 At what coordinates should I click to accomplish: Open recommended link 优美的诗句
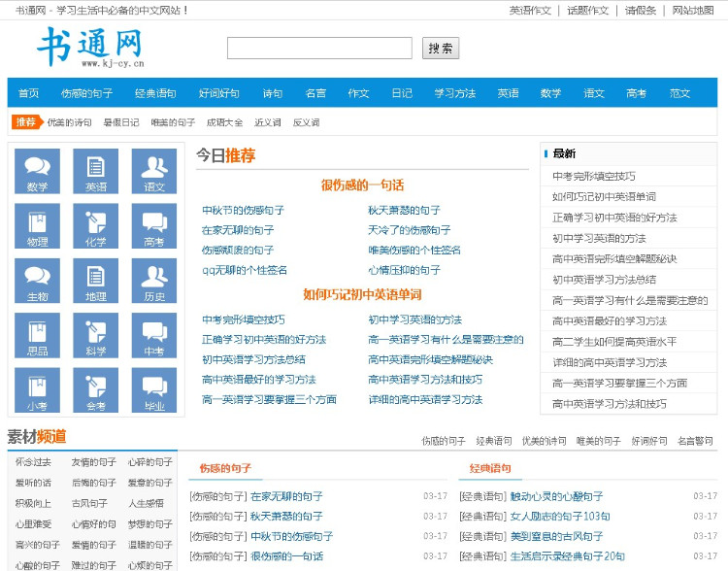click(x=70, y=122)
